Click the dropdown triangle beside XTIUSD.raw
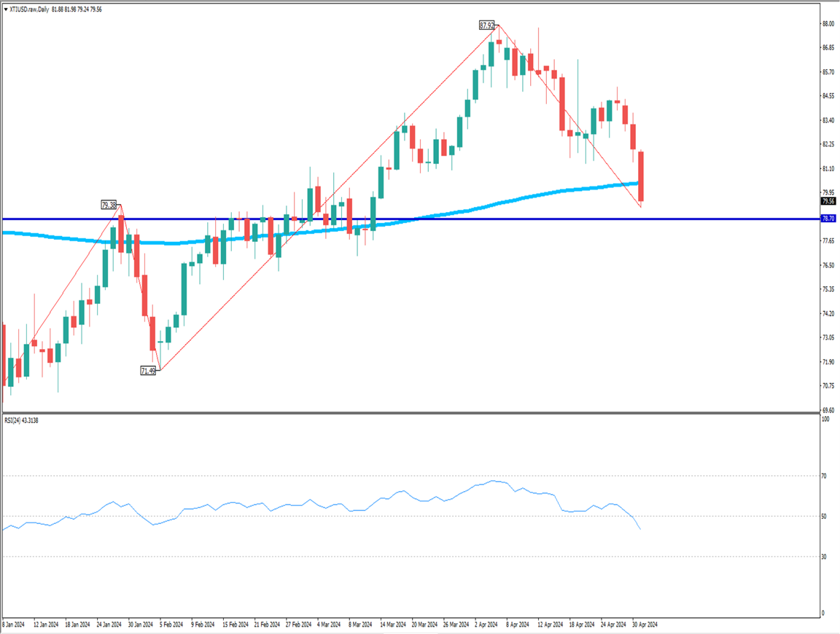Image resolution: width=840 pixels, height=634 pixels. point(6,9)
